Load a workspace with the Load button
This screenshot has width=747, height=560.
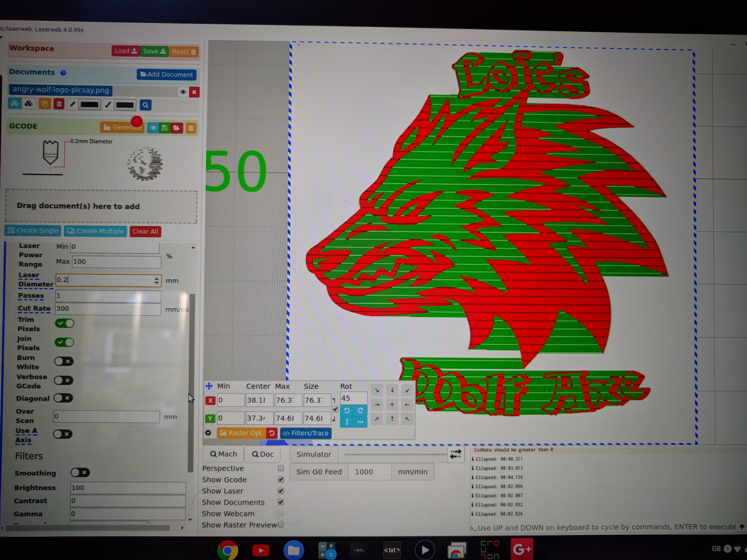click(x=126, y=51)
